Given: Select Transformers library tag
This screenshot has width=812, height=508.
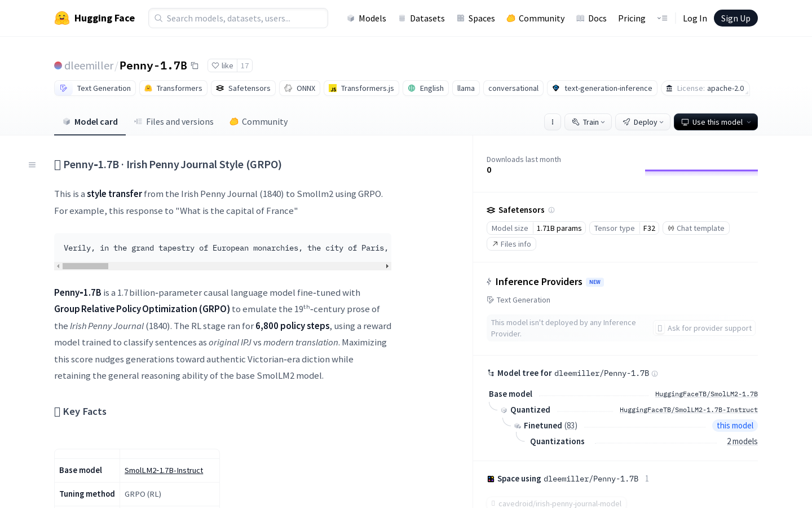Looking at the screenshot, I should coord(173,88).
